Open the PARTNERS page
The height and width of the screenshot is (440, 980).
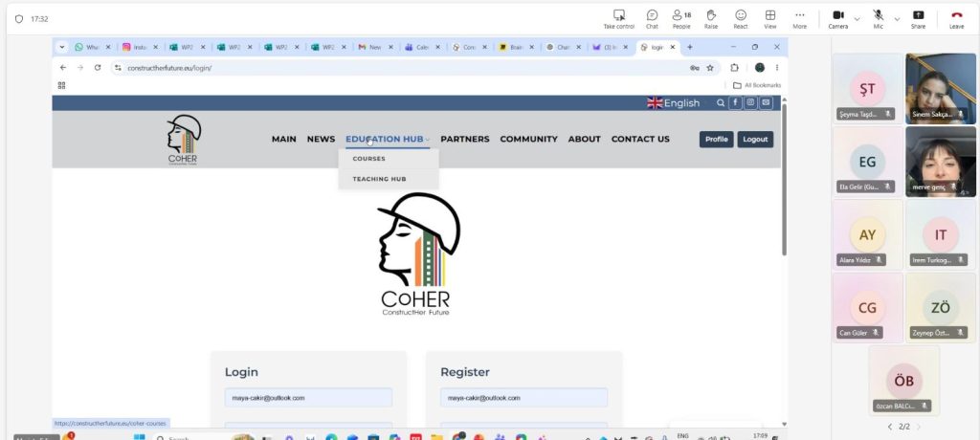pos(465,140)
